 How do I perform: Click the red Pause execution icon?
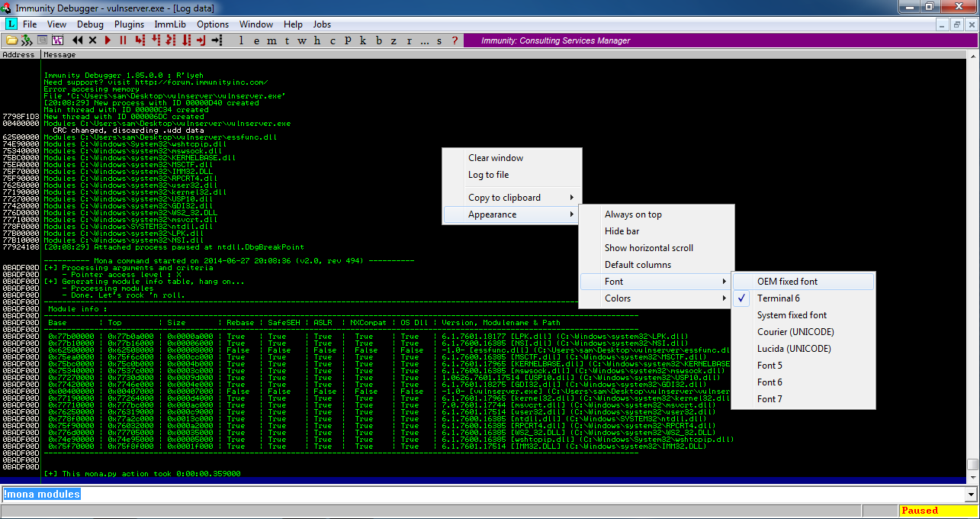click(x=122, y=40)
